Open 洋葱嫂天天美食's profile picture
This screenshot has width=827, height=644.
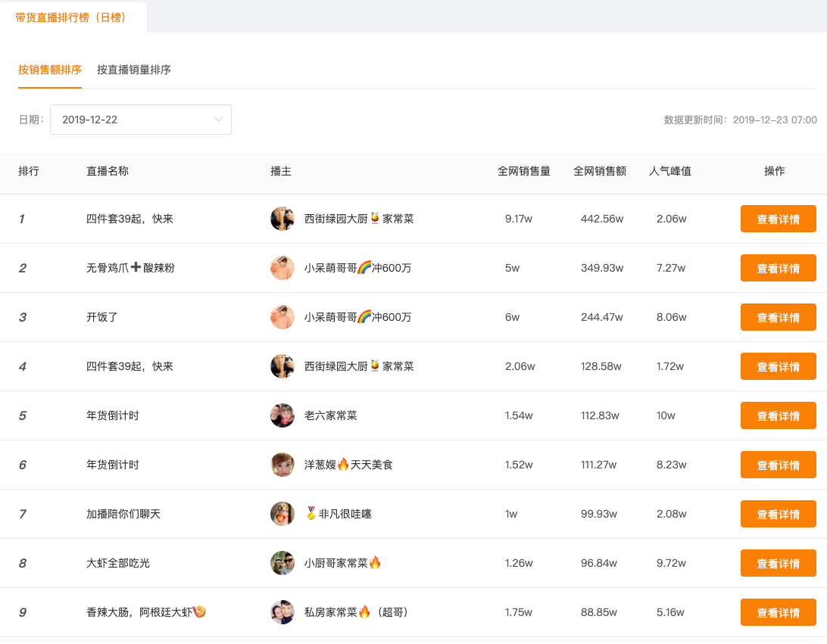pyautogui.click(x=281, y=465)
